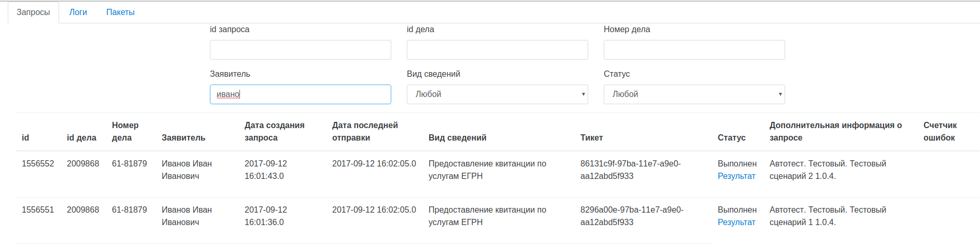This screenshot has height=251, width=980.
Task: Click the Заявитель field containing 'ивано'
Action: pyautogui.click(x=300, y=94)
